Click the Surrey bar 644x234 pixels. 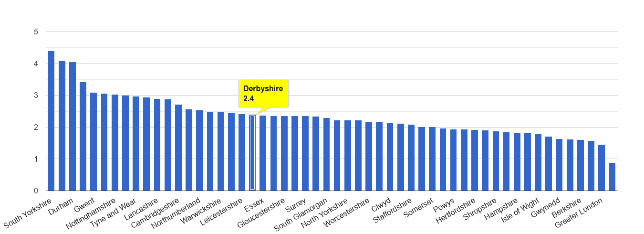pyautogui.click(x=305, y=153)
